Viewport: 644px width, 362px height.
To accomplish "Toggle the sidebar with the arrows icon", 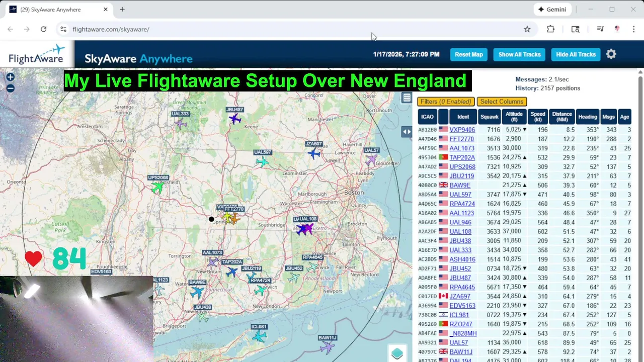I will [x=407, y=132].
